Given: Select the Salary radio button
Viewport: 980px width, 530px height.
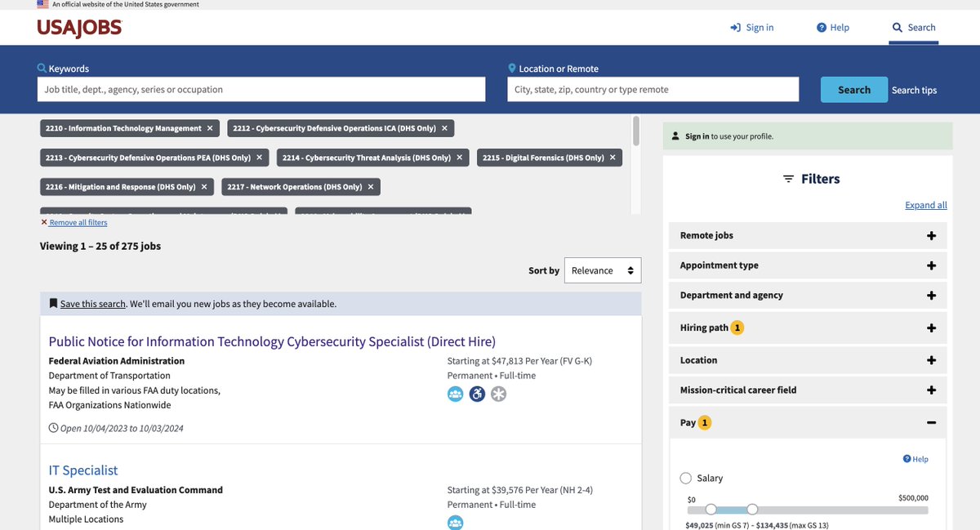Looking at the screenshot, I should 686,478.
